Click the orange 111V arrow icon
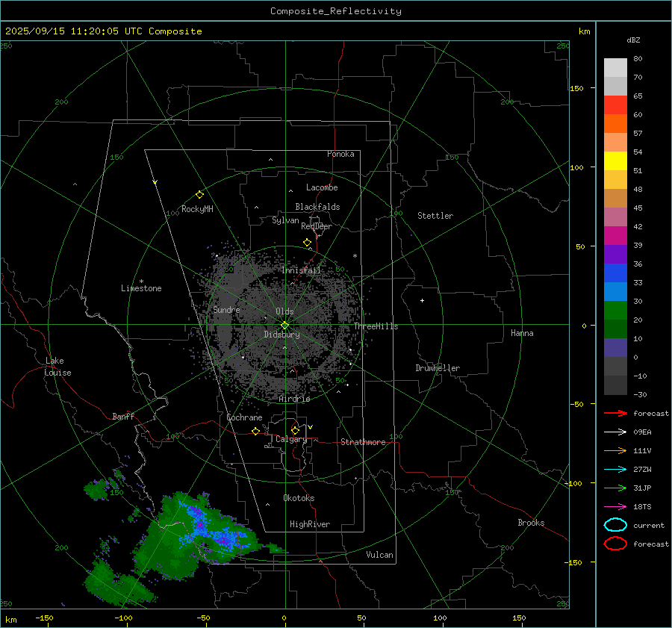 615,450
